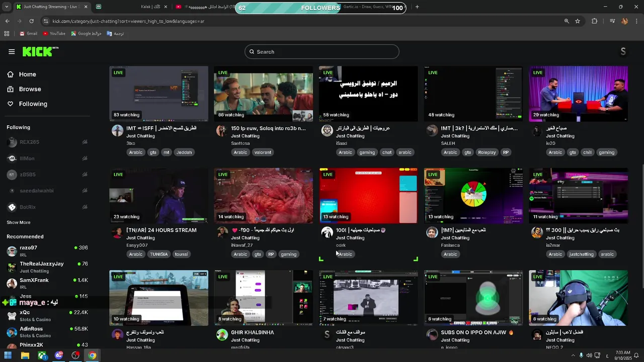Open GHIR KHALSINHA stream title

click(x=253, y=332)
